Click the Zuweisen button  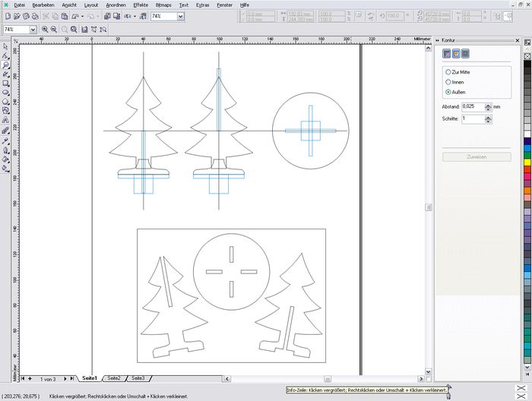point(476,157)
